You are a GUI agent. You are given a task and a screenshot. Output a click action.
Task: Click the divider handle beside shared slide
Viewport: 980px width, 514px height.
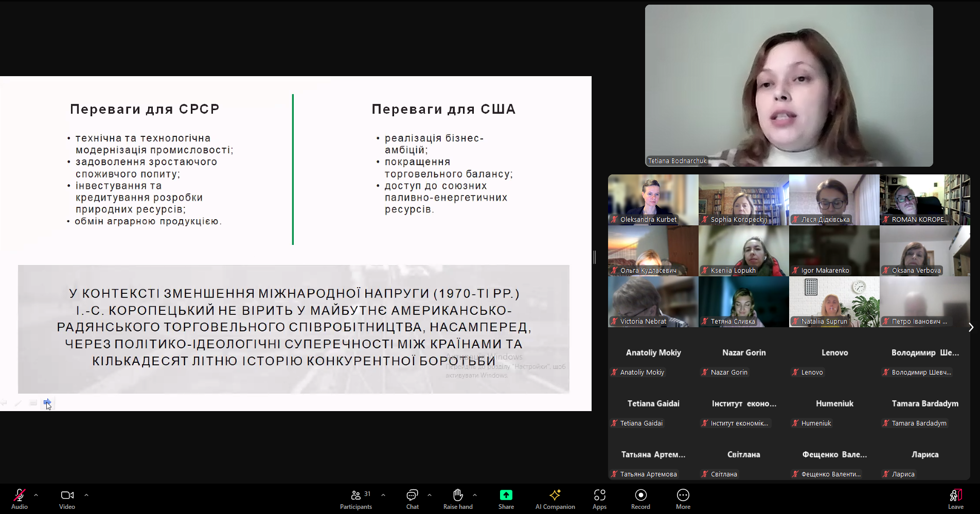pyautogui.click(x=595, y=257)
